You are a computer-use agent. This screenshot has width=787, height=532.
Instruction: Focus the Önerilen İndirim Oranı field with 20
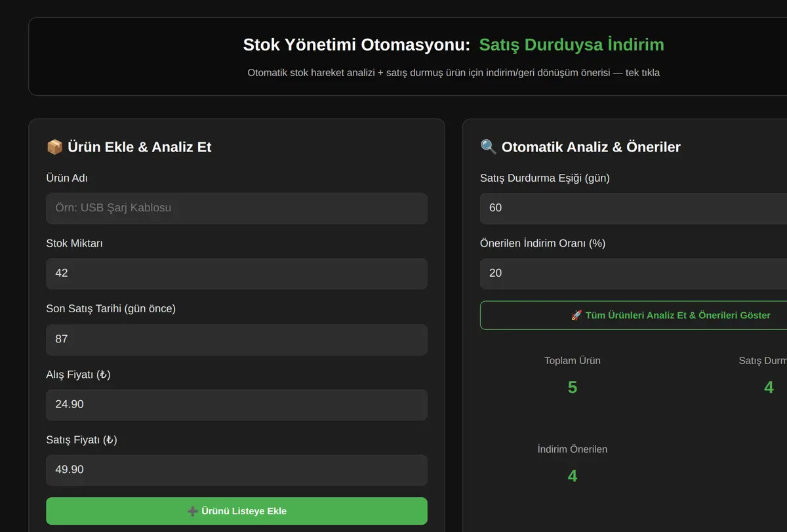point(634,274)
